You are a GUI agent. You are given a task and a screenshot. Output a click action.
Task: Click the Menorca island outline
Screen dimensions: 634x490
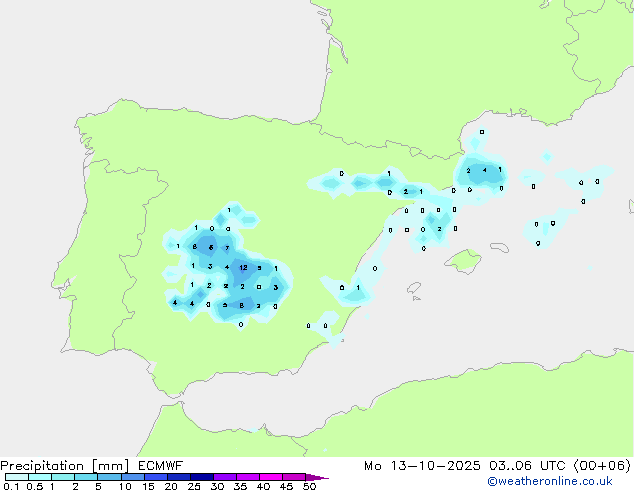coord(499,247)
